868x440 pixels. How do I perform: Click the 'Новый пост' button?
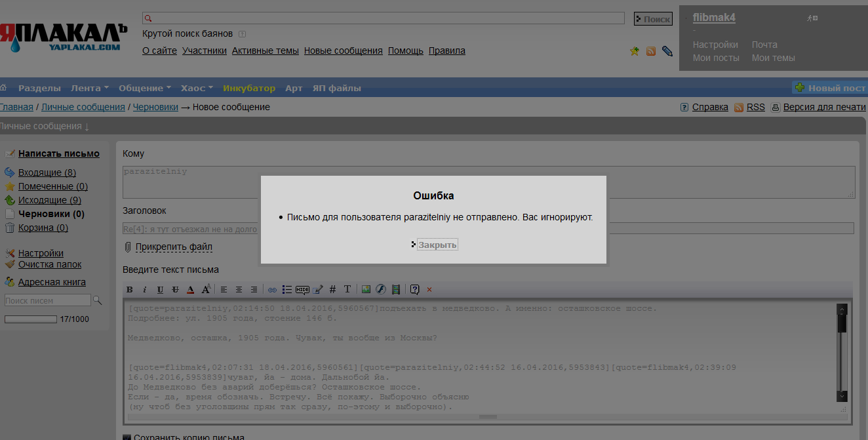click(830, 88)
